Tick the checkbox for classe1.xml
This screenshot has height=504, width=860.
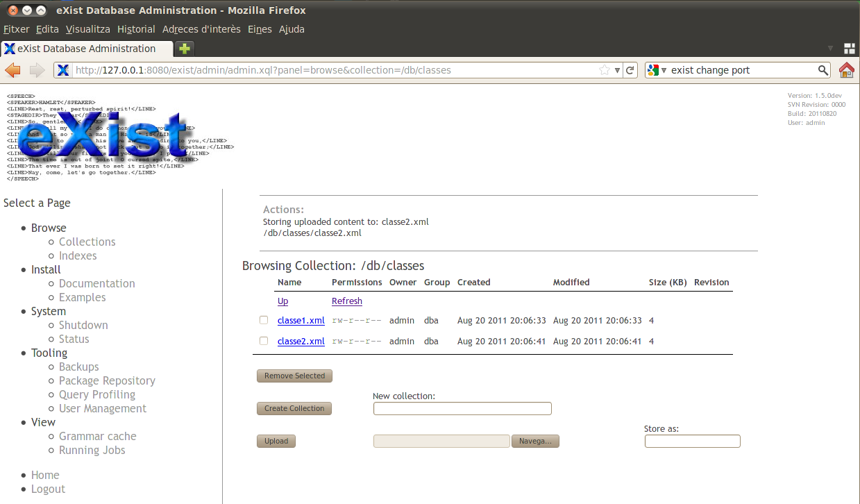click(264, 321)
